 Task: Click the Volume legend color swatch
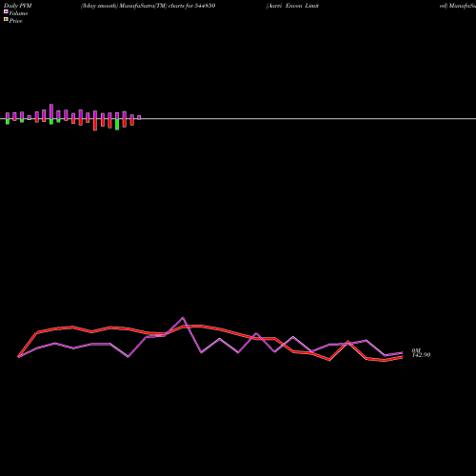point(6,11)
